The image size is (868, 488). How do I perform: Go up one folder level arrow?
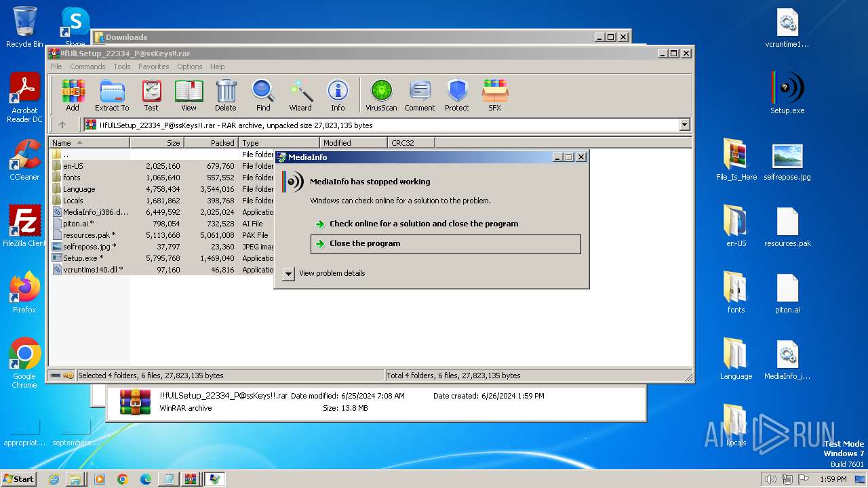pos(62,125)
